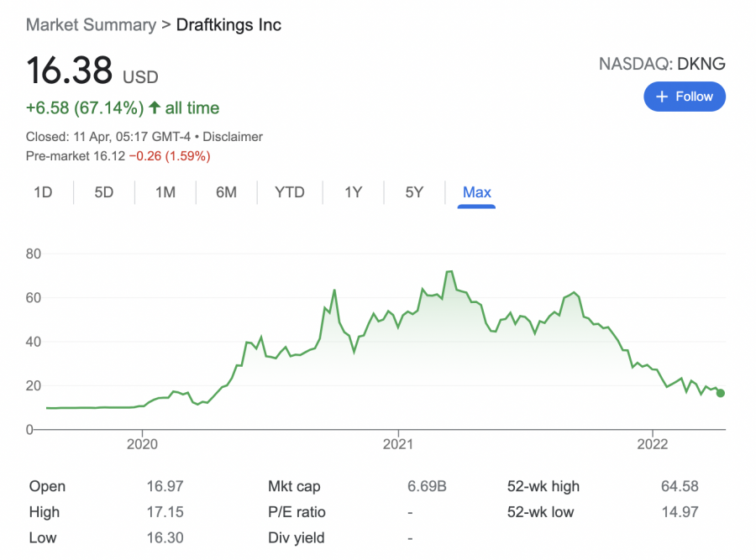Click the 52-wk high value 64.58
Viewport: 756px width, 560px height.
(680, 486)
